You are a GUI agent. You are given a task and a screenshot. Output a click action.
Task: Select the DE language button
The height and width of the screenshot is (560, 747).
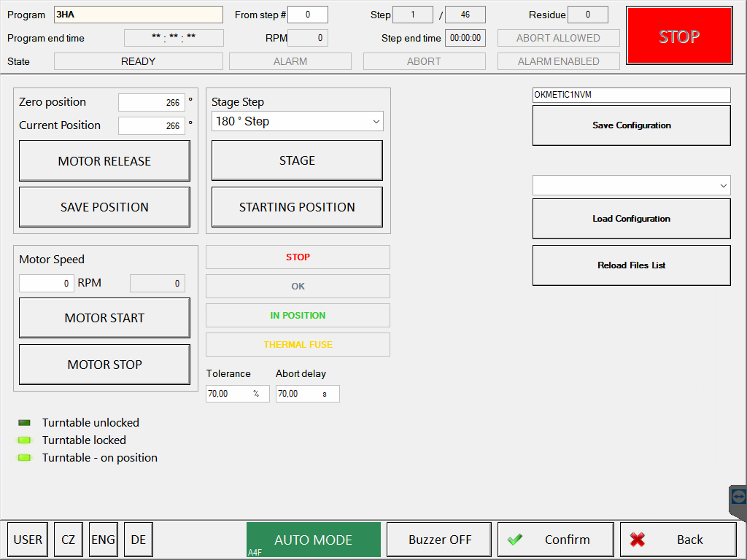pos(138,540)
